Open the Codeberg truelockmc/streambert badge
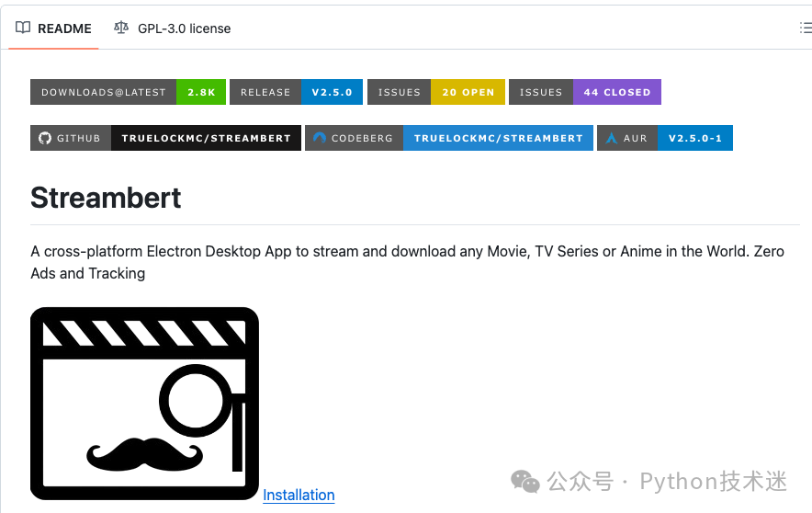 (x=449, y=138)
